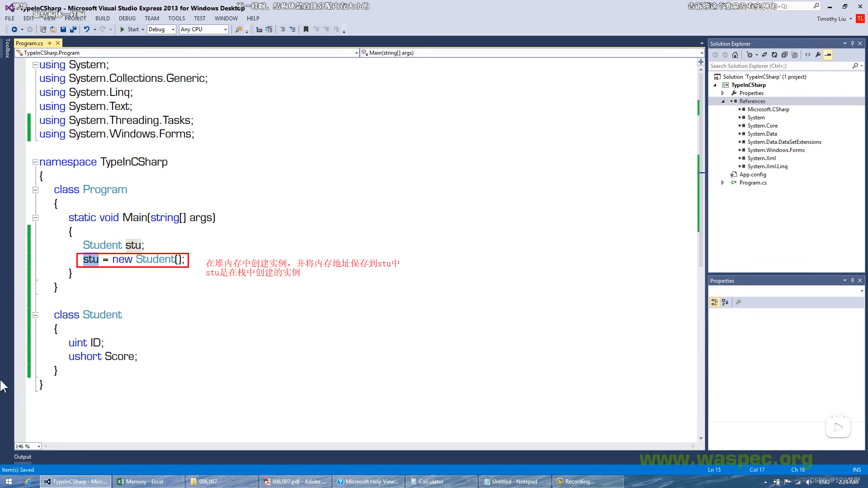Click Pending Changes Filter icon in Solution Explorer
Screen dimensions: 868x488
click(x=750, y=55)
